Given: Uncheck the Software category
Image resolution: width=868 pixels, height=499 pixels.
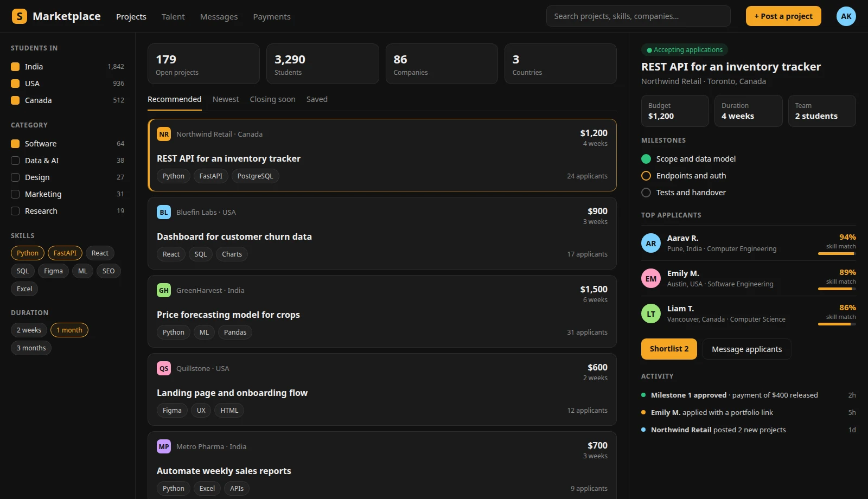Looking at the screenshot, I should (15, 144).
